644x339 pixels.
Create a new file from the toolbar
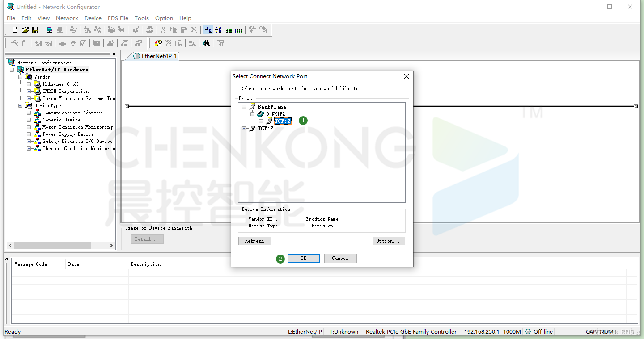pyautogui.click(x=15, y=30)
